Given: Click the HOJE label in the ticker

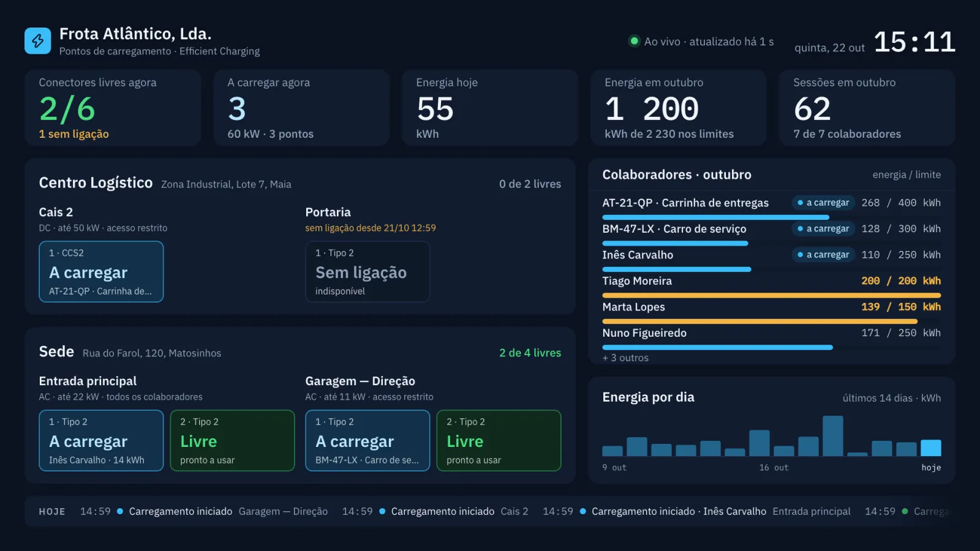Looking at the screenshot, I should (52, 511).
